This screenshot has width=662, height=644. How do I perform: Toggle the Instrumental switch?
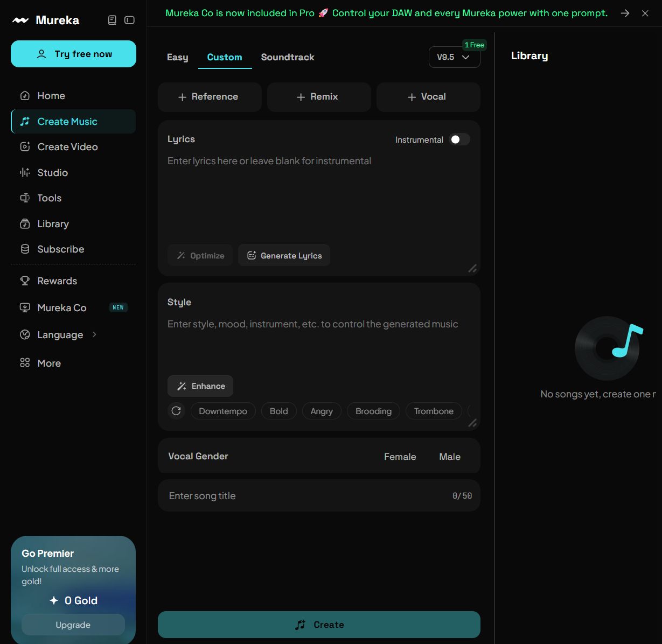[459, 139]
